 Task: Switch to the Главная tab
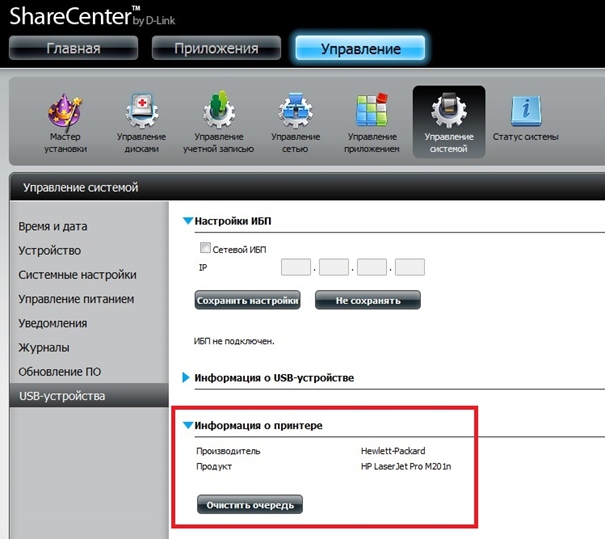73,48
